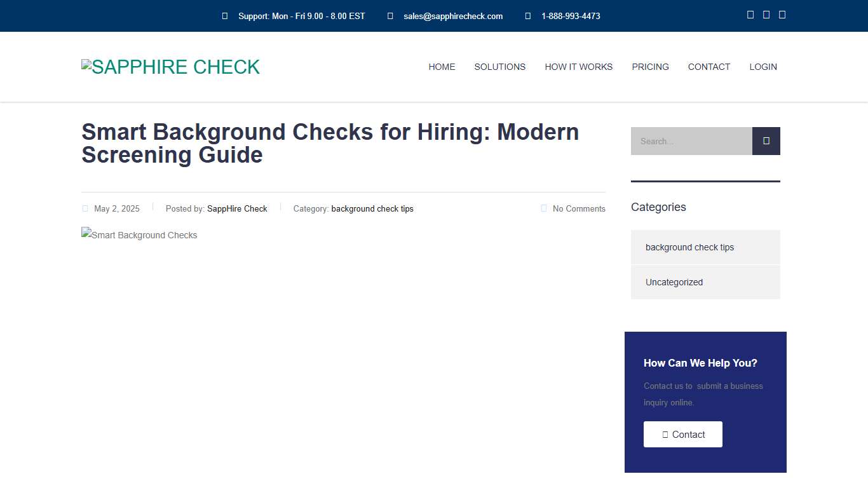Click the search button icon beside search field
The height and width of the screenshot is (488, 868).
pos(766,141)
